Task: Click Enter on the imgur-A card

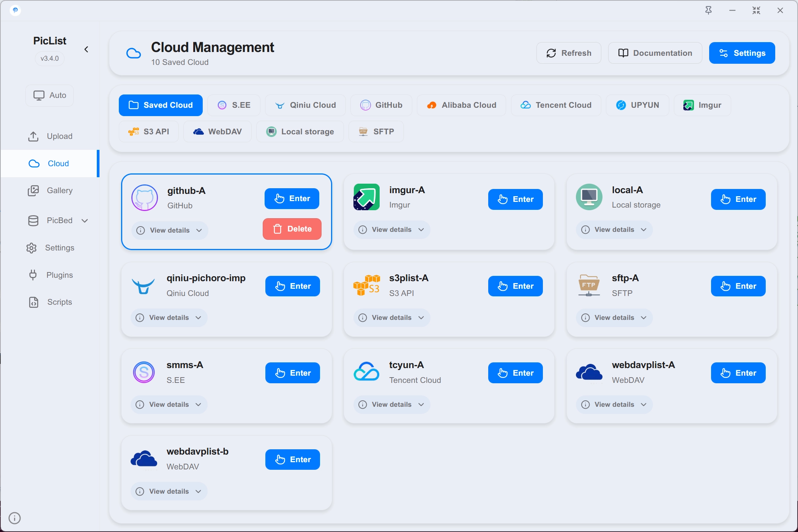Action: click(x=515, y=199)
